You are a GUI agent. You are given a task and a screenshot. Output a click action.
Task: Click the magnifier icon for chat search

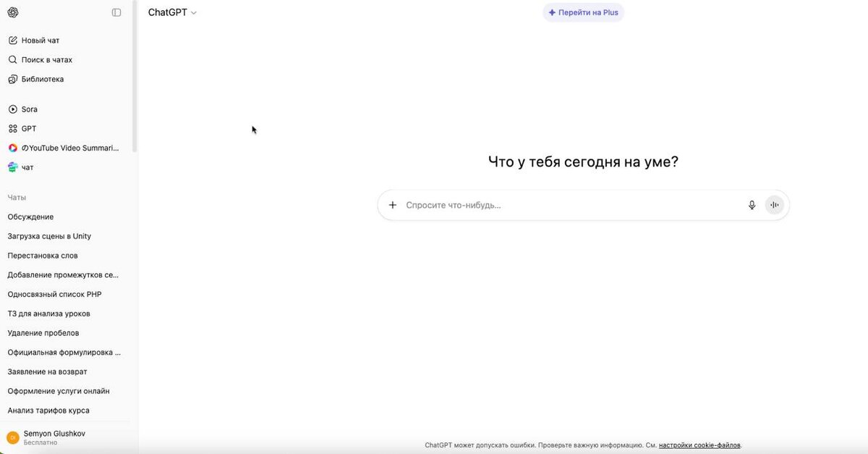[x=12, y=60]
